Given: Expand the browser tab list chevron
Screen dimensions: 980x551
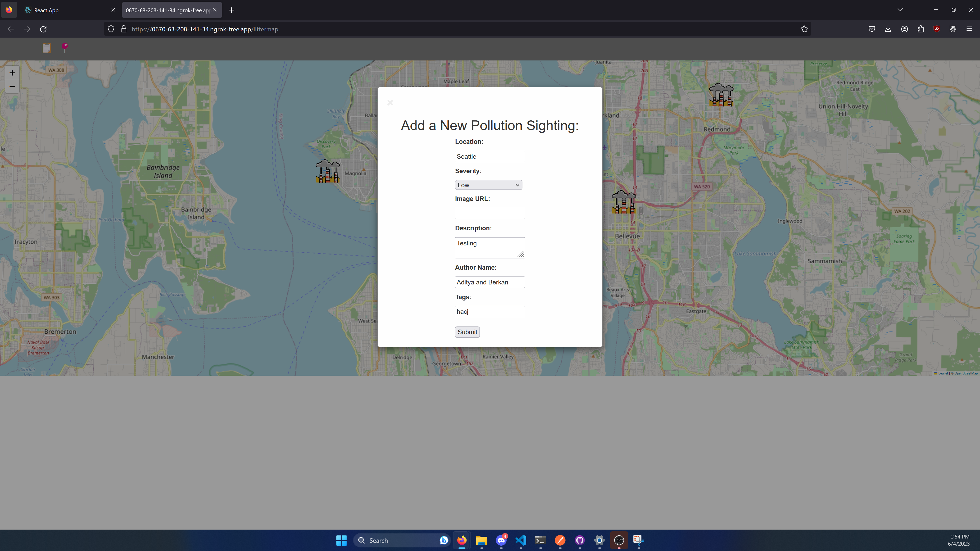Looking at the screenshot, I should (x=900, y=10).
